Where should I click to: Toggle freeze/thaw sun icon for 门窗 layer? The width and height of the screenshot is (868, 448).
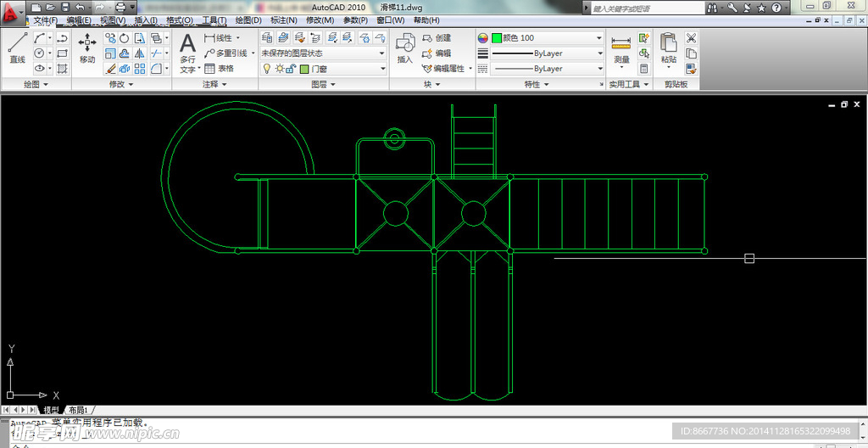(x=280, y=69)
